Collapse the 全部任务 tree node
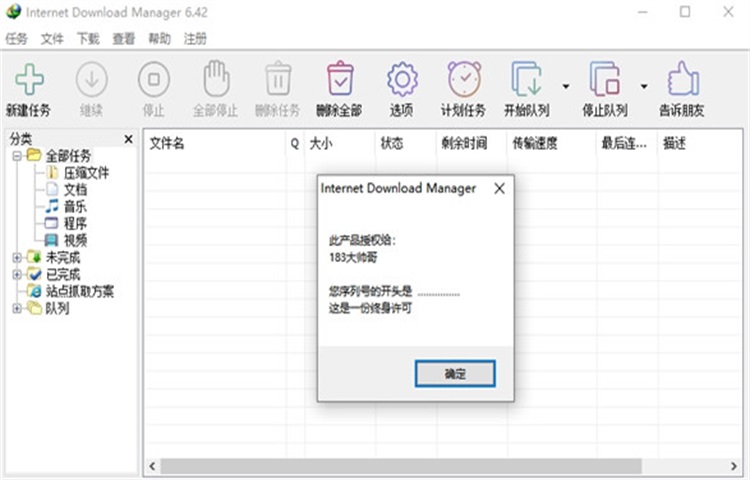The height and width of the screenshot is (480, 750). (x=17, y=155)
